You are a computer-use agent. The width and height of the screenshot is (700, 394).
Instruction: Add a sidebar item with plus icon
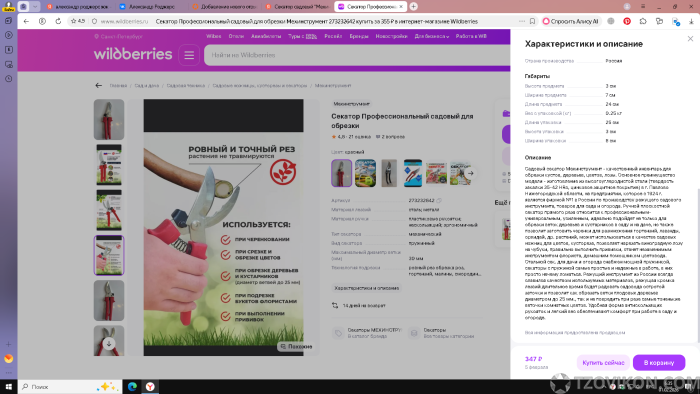(x=8, y=344)
